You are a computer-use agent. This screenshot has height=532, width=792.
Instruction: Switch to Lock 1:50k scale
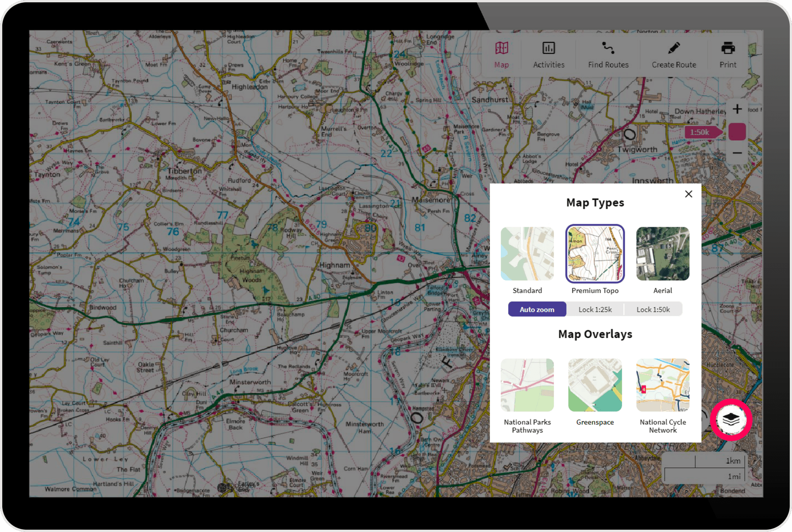pos(653,309)
